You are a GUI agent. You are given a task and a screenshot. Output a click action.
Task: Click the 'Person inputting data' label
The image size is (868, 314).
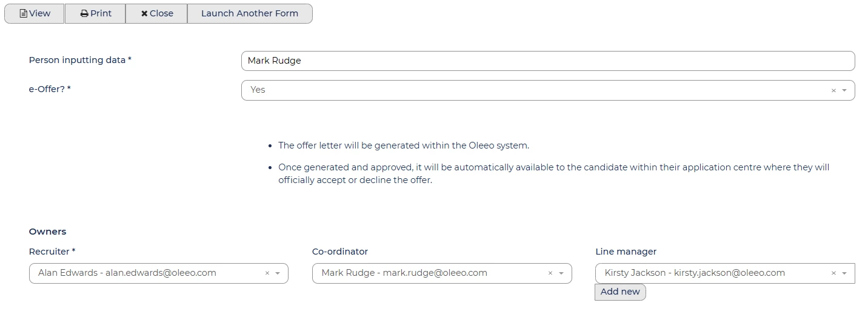80,60
